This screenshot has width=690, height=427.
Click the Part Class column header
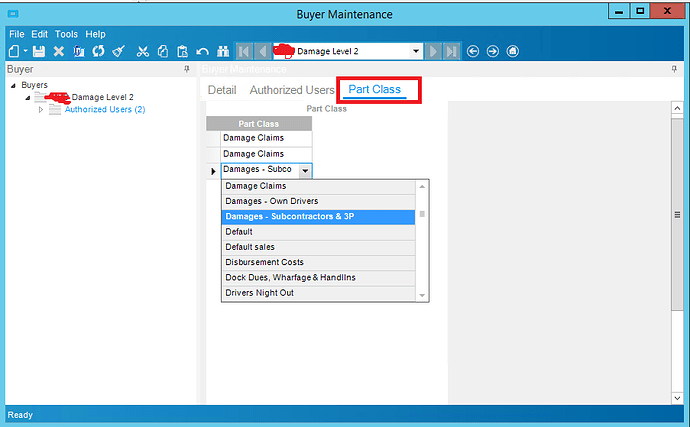tap(259, 124)
